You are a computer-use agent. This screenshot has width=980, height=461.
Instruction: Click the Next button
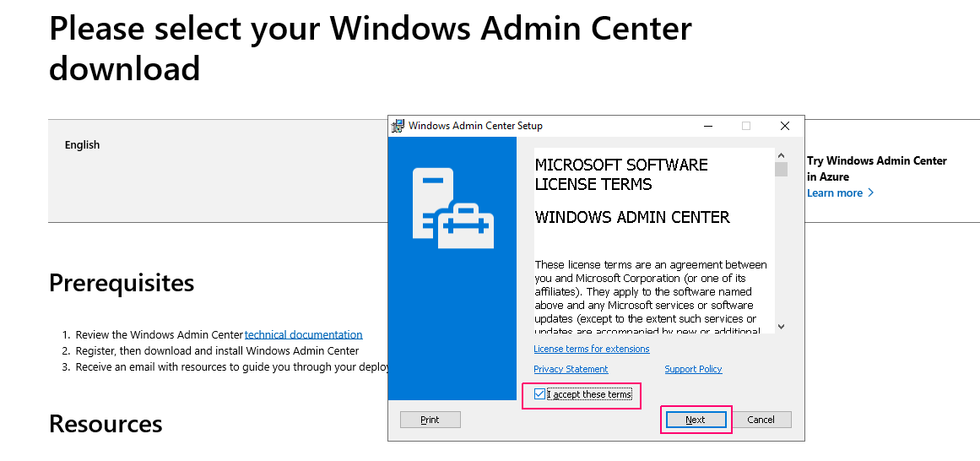(695, 420)
